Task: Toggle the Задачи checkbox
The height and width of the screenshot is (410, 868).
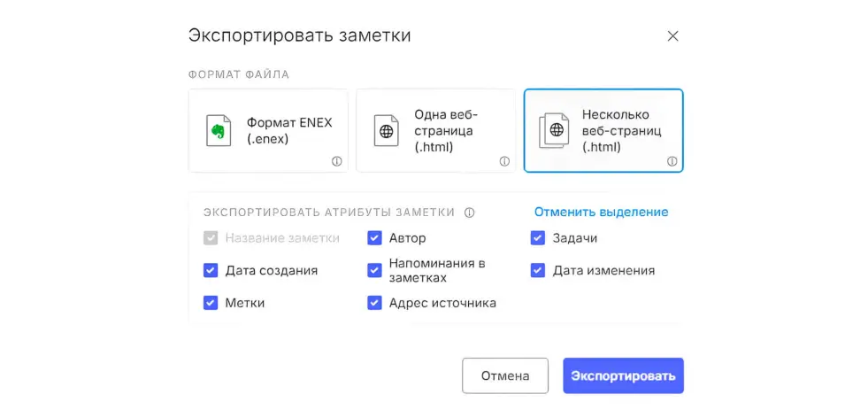Action: tap(538, 238)
